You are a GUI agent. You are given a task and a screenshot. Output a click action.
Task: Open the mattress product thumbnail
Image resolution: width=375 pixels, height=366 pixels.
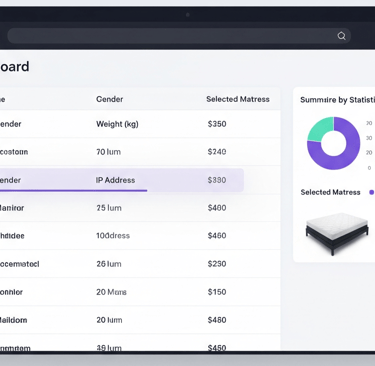tap(337, 233)
